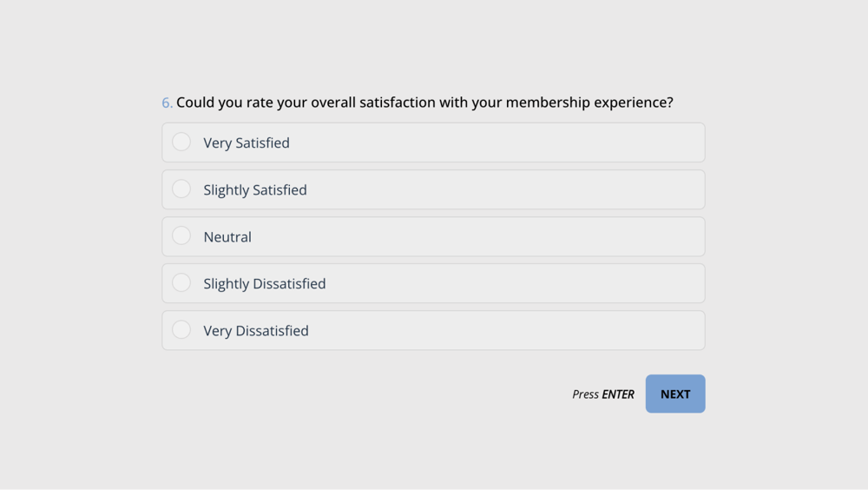
Task: Click the 'Slightly Satisfied' label text
Action: (255, 190)
